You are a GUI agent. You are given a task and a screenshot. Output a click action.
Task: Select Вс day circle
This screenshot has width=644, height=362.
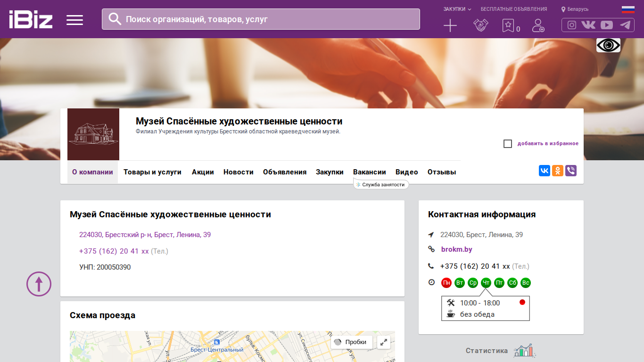tap(526, 283)
